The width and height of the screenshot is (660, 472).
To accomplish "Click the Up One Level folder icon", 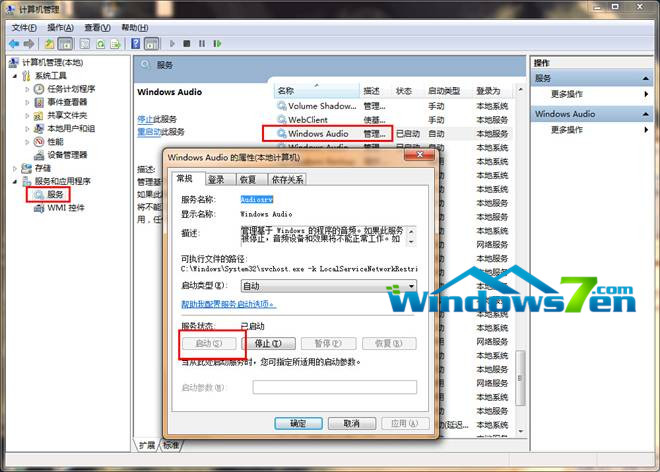I will click(49, 44).
